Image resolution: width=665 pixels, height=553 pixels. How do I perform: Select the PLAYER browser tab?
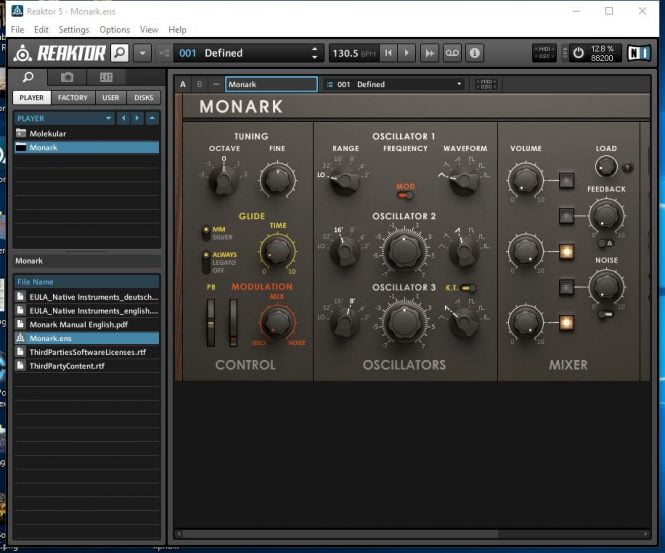click(x=31, y=98)
